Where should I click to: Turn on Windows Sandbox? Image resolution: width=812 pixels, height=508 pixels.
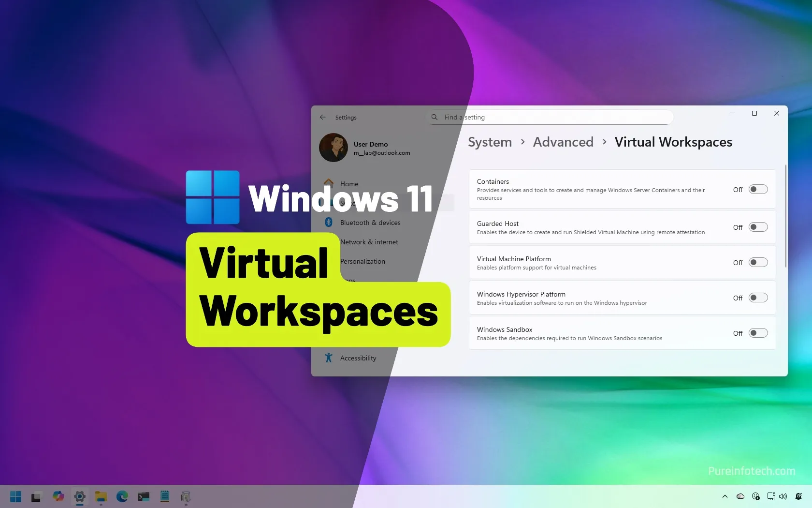point(757,333)
